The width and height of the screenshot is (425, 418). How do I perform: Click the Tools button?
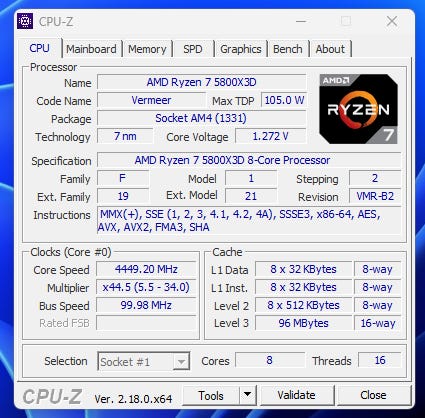click(x=211, y=395)
